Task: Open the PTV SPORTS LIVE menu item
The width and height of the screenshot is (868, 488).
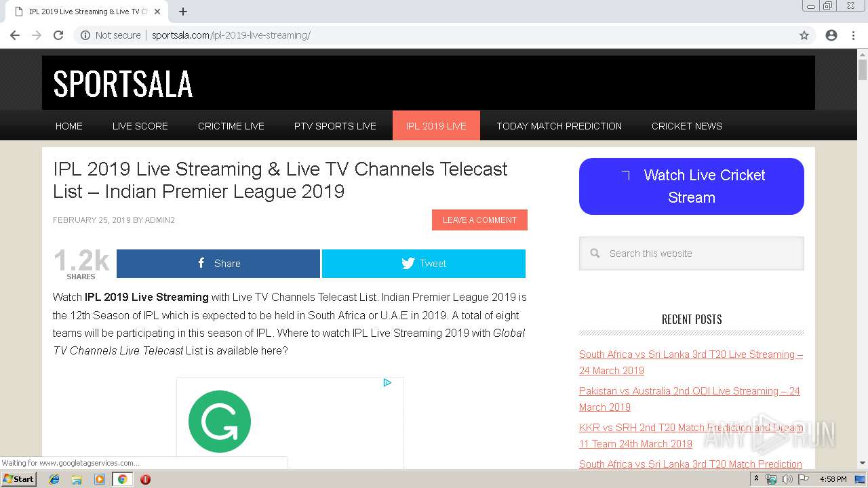Action: (x=335, y=126)
